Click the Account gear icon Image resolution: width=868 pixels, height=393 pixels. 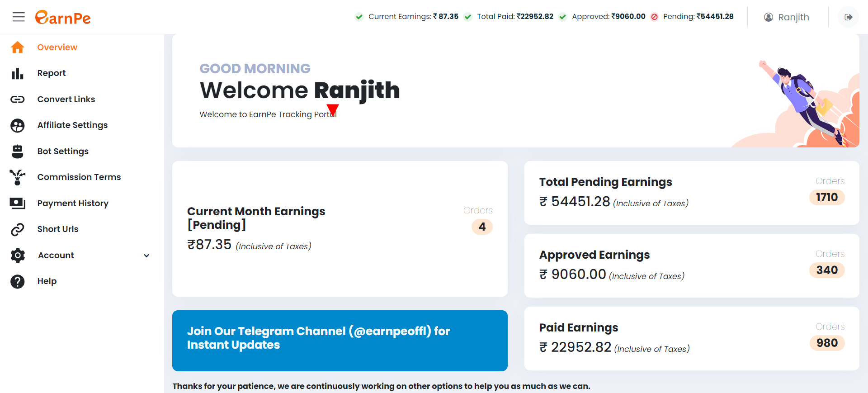[18, 256]
